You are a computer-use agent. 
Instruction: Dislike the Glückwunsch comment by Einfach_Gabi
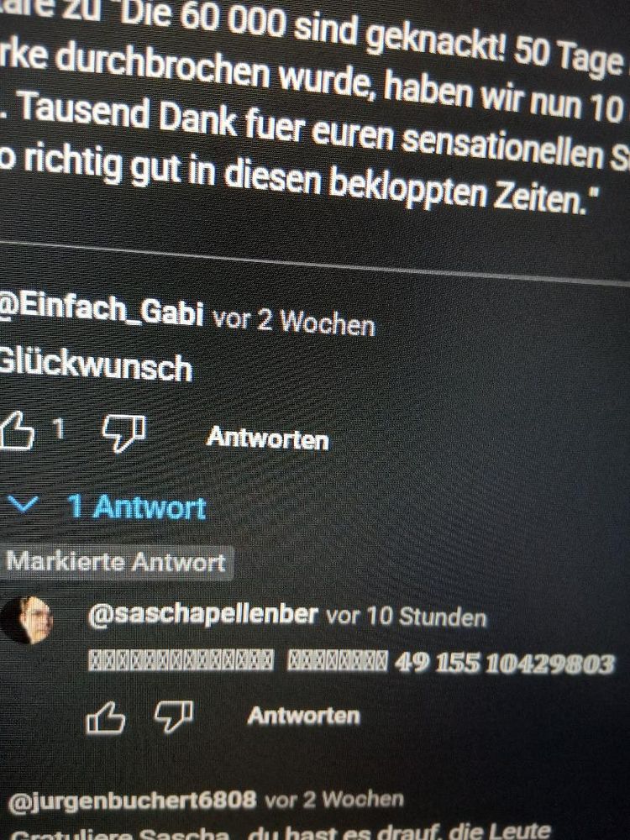pyautogui.click(x=124, y=433)
